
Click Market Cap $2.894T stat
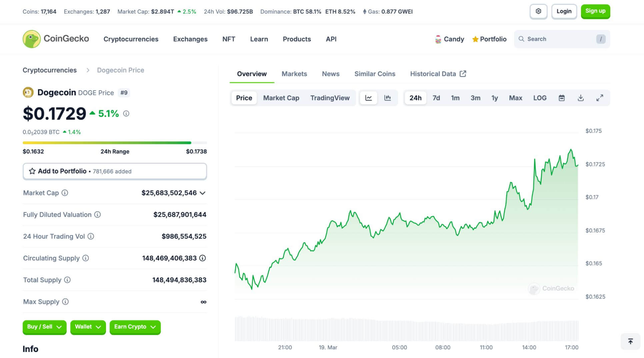click(157, 12)
